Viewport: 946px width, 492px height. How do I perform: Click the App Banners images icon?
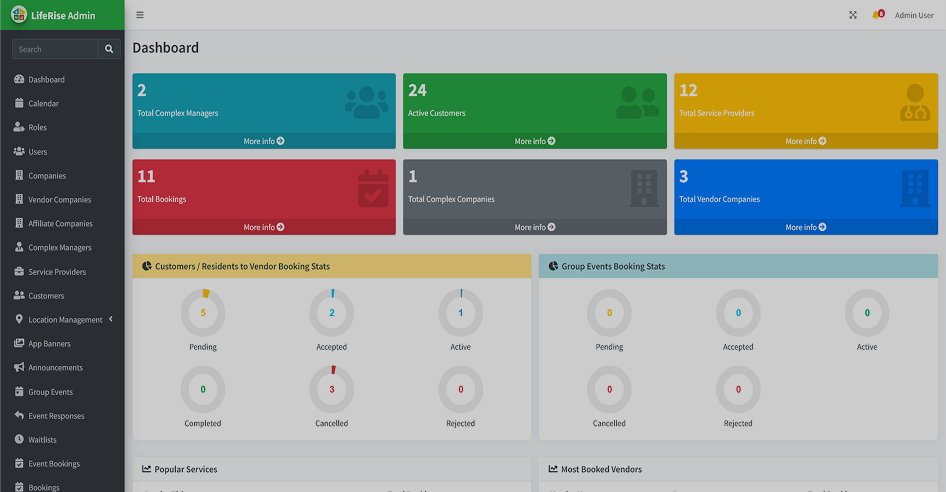[x=19, y=343]
